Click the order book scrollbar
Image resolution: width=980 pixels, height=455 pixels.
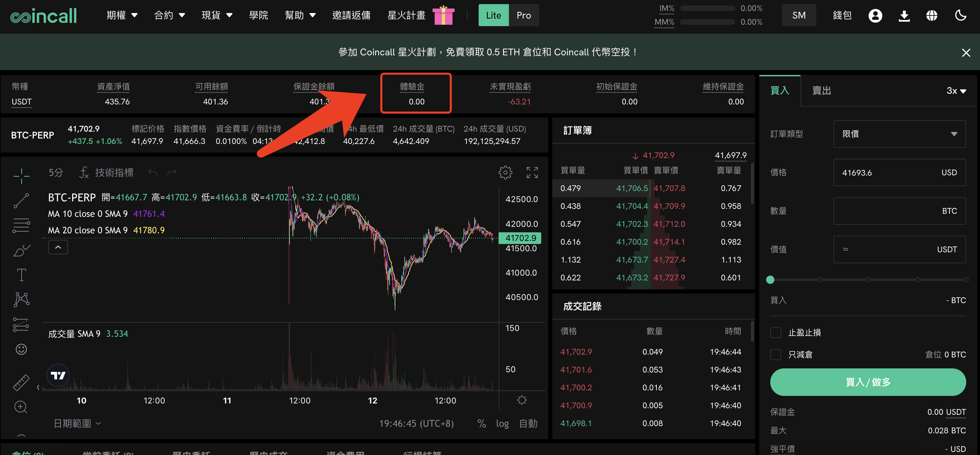[x=752, y=183]
